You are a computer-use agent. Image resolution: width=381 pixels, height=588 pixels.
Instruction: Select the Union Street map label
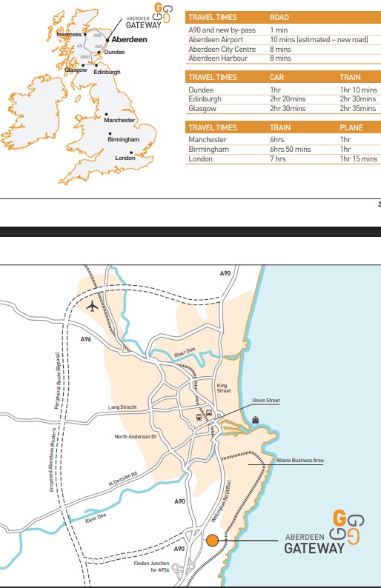[266, 400]
